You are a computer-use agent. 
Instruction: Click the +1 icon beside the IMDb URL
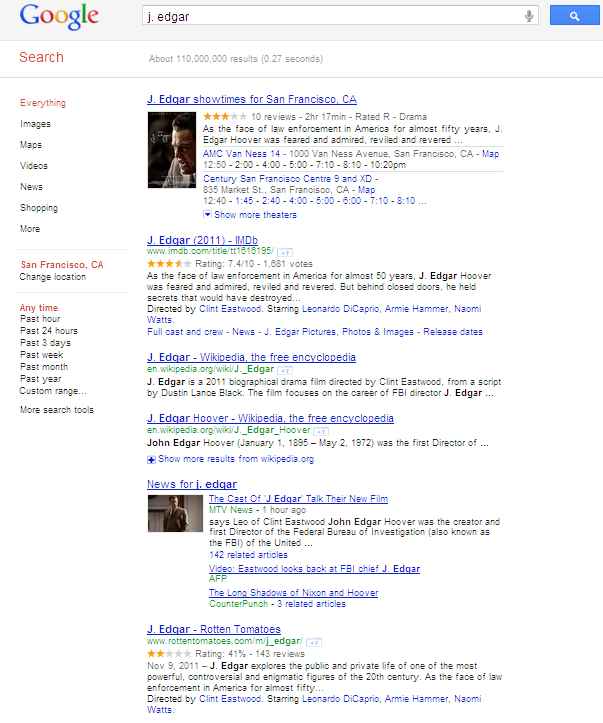pos(285,252)
